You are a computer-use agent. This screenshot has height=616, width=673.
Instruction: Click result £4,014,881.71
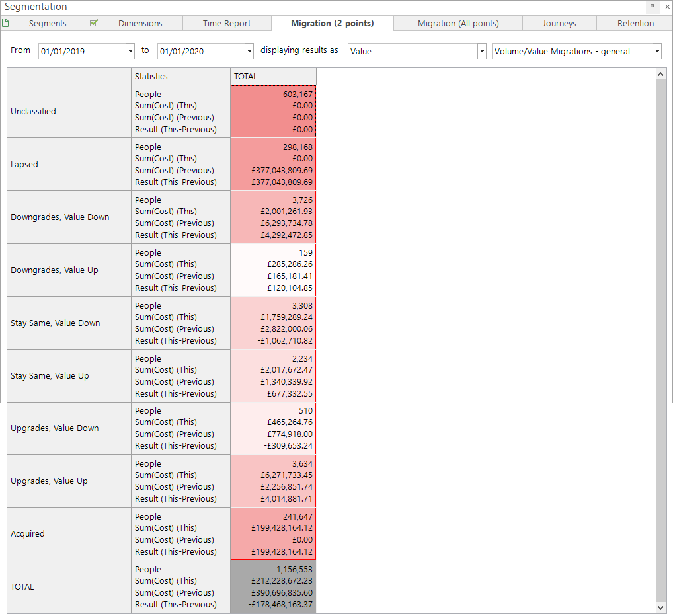(286, 499)
